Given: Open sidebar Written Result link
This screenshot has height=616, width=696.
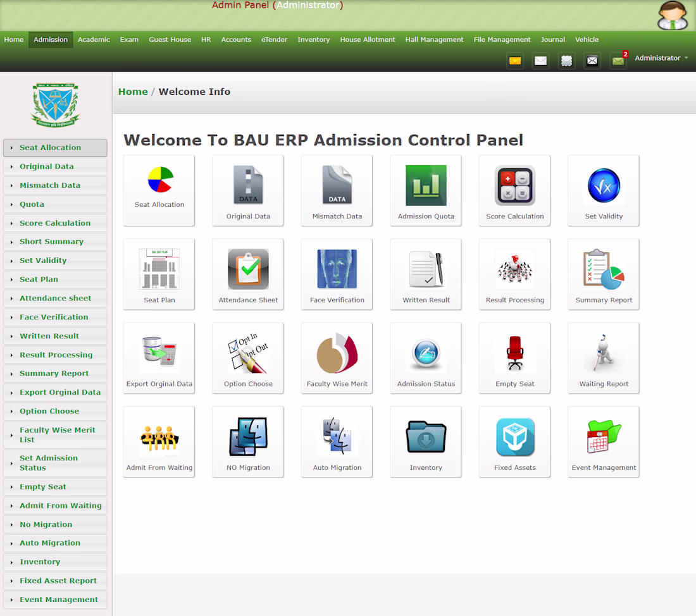Looking at the screenshot, I should coord(55,336).
